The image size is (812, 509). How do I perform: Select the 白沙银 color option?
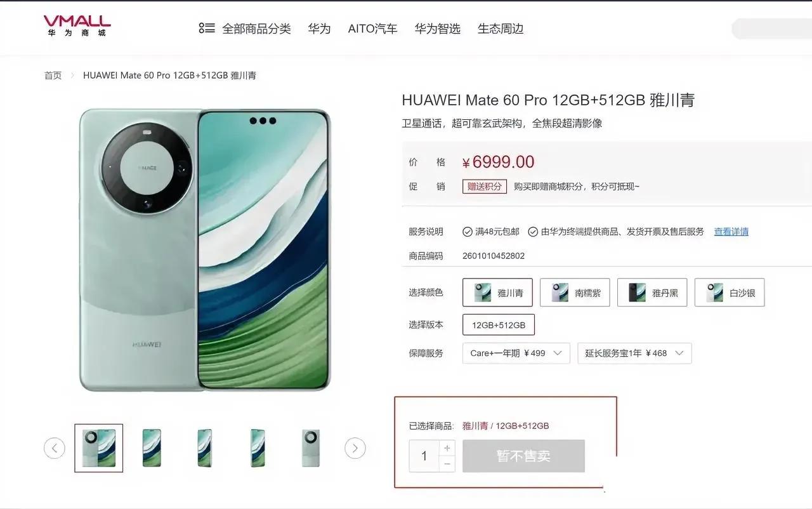(x=730, y=293)
